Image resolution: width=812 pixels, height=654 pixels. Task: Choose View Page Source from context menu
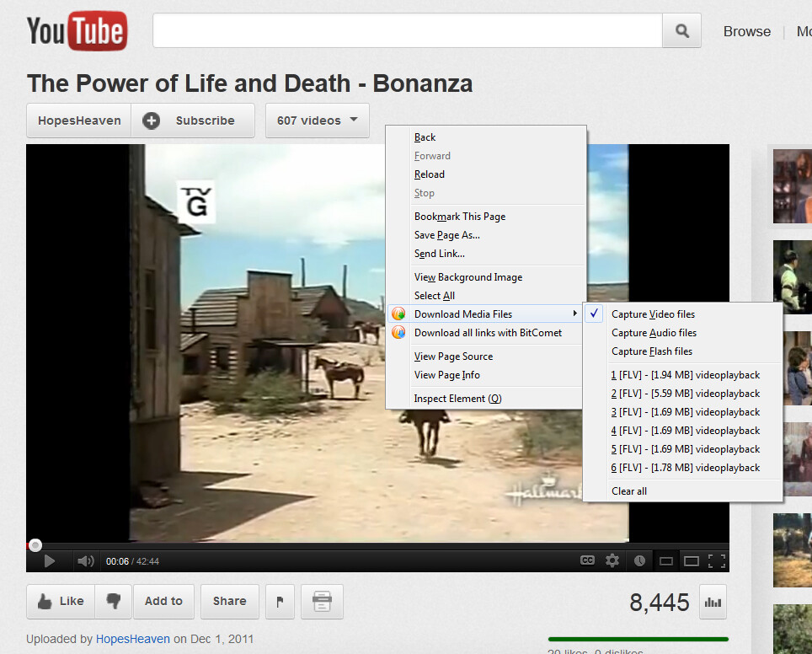coord(453,356)
